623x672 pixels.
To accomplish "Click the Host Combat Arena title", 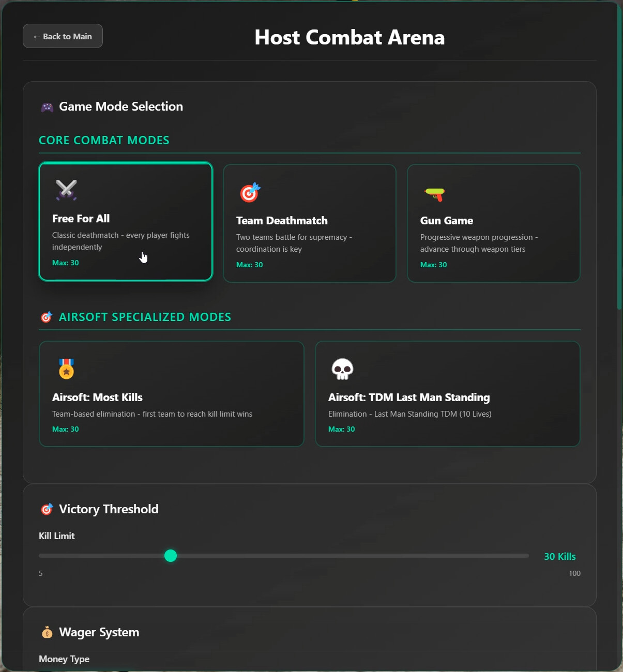I will pyautogui.click(x=350, y=37).
